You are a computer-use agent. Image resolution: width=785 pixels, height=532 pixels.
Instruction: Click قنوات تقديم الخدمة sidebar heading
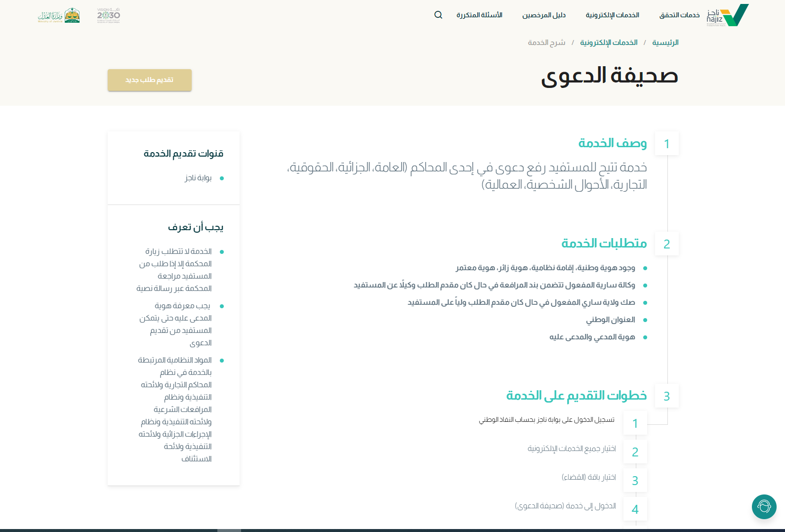pos(183,154)
